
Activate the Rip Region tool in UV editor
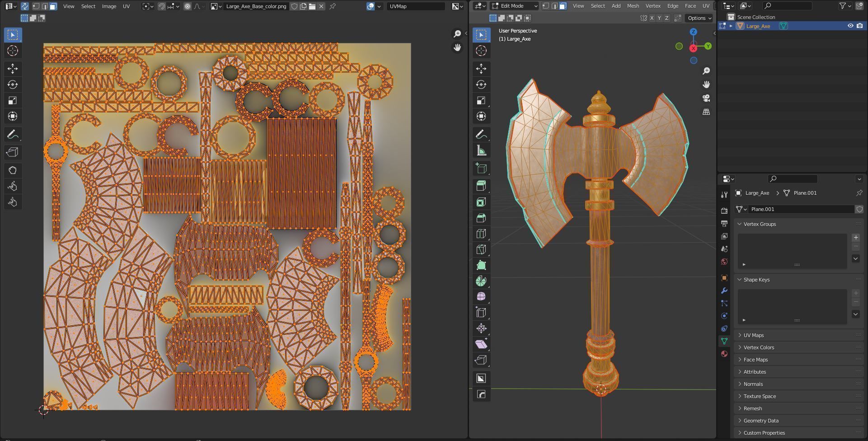pos(13,152)
